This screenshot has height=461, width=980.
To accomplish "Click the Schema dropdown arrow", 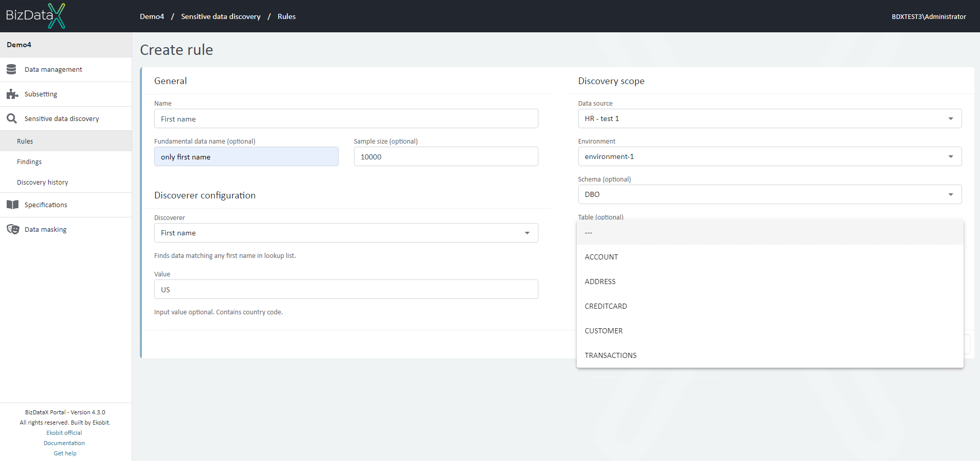I will [x=950, y=194].
